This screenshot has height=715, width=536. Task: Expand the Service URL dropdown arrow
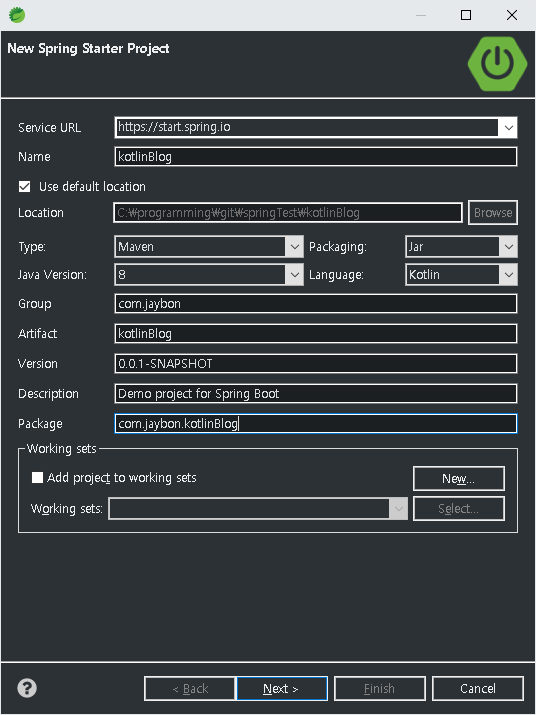[509, 128]
